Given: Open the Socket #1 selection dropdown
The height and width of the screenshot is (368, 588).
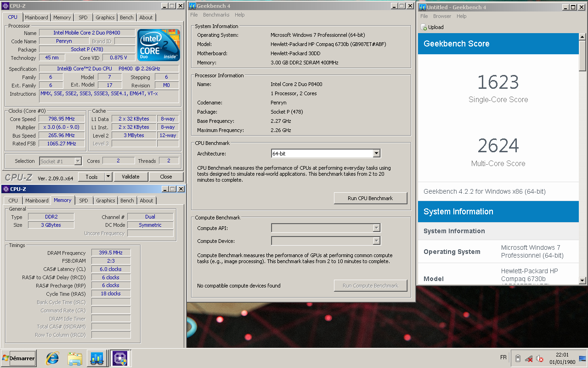Looking at the screenshot, I should (78, 161).
